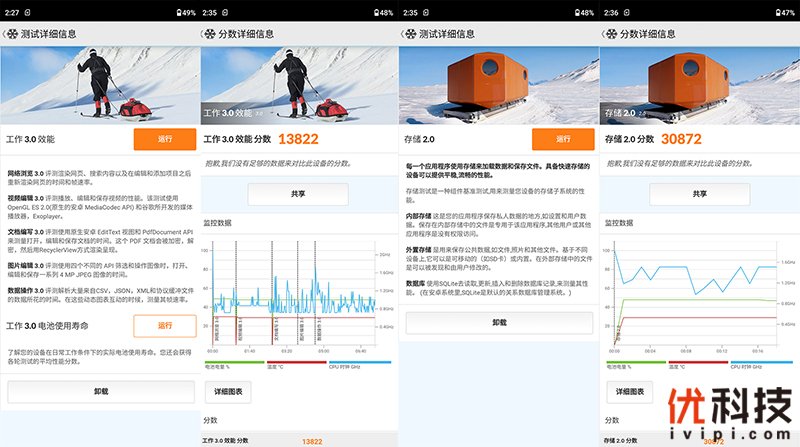Viewport: 800px width, 447px height.
Task: Tap the PCMark icon in the 30872 score screen header
Action: (610, 33)
